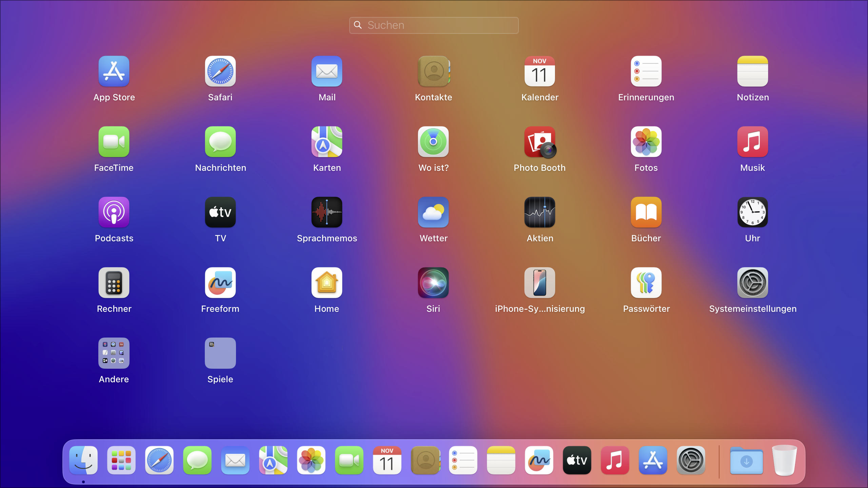This screenshot has height=488, width=868.
Task: Launch iPhone-Synchronisierung app
Action: 540,283
